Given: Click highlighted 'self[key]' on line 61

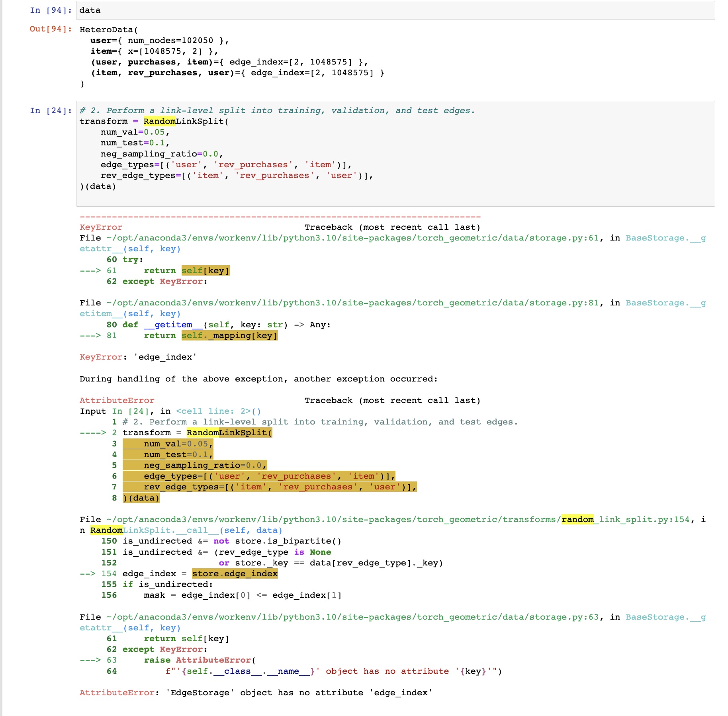Looking at the screenshot, I should coord(205,270).
